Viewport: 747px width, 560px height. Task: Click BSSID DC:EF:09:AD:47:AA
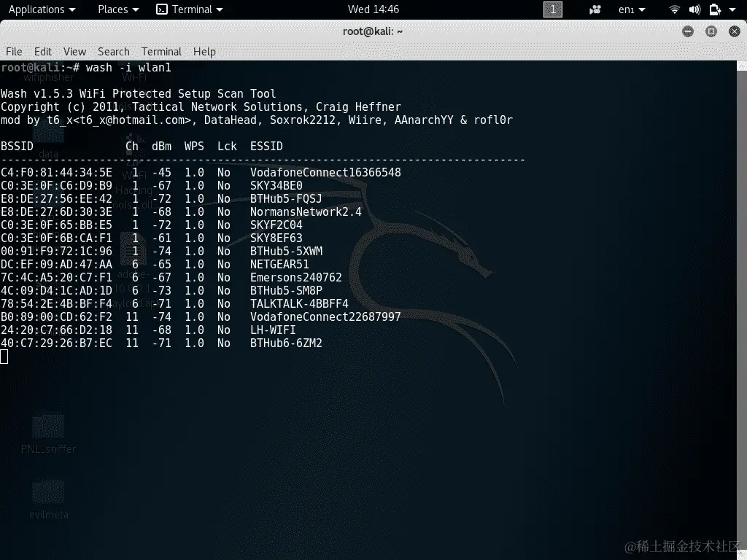click(x=57, y=264)
